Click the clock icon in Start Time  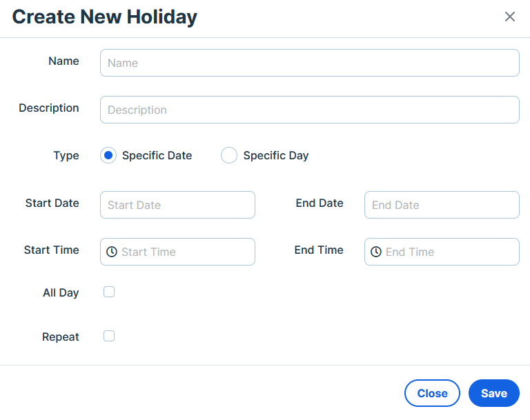tap(112, 252)
